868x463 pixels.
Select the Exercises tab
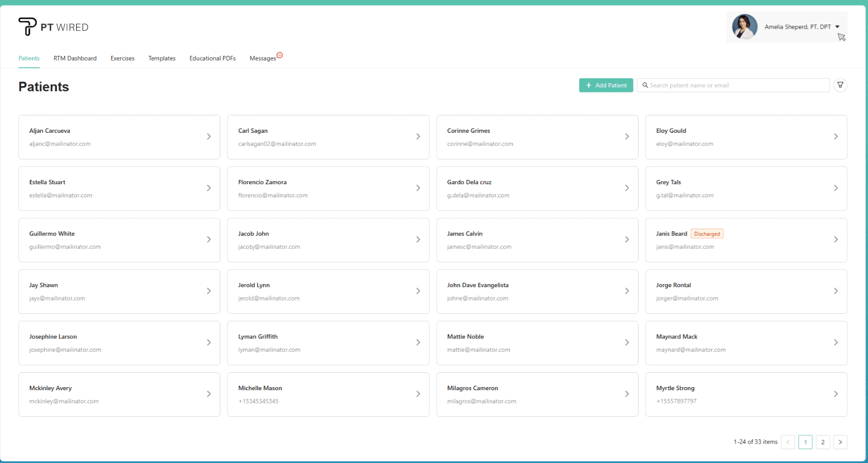pyautogui.click(x=122, y=58)
